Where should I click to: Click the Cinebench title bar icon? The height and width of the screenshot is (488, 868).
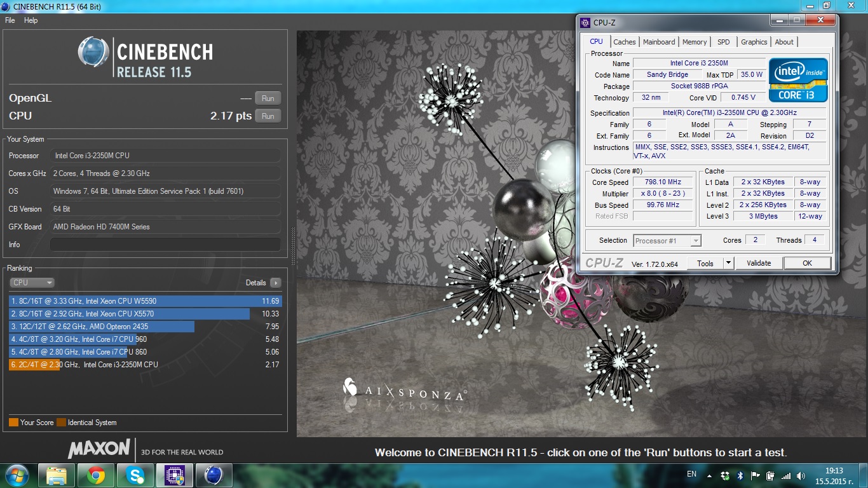[6, 6]
